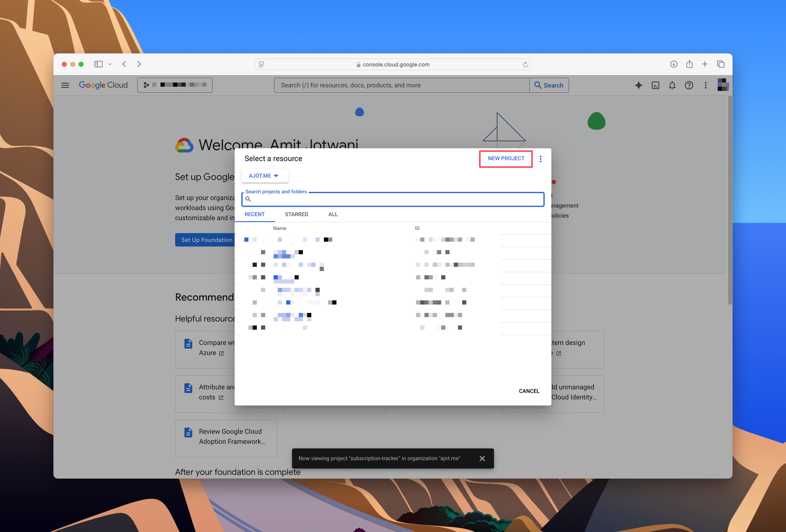The height and width of the screenshot is (532, 786).
Task: Click the Google Cloud logo
Action: click(103, 85)
